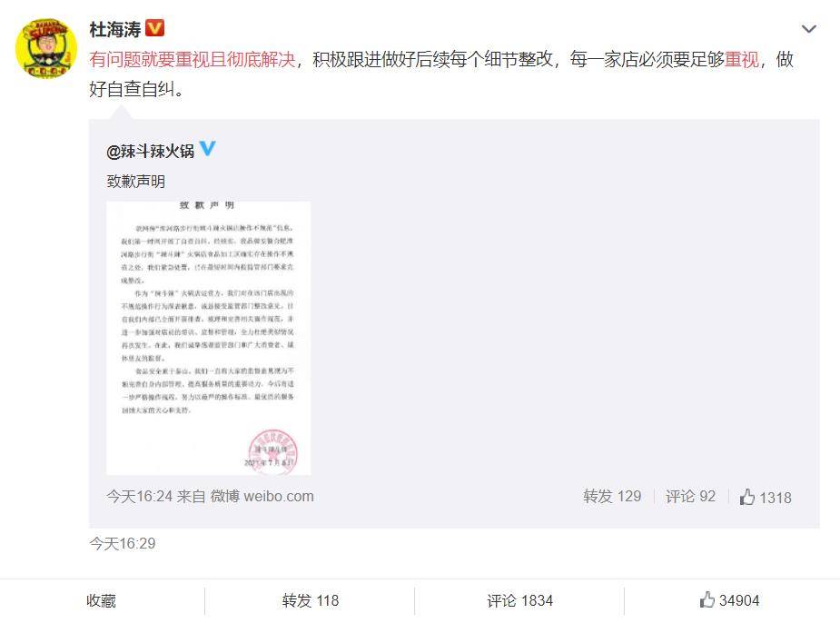Open original post timestamp 今天16:24
Image resolution: width=840 pixels, height=623 pixels.
[139, 497]
